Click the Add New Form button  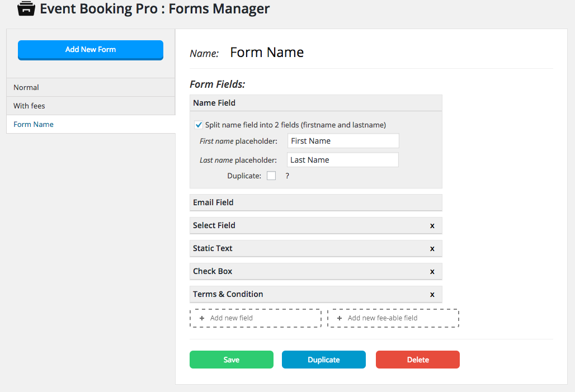click(91, 50)
